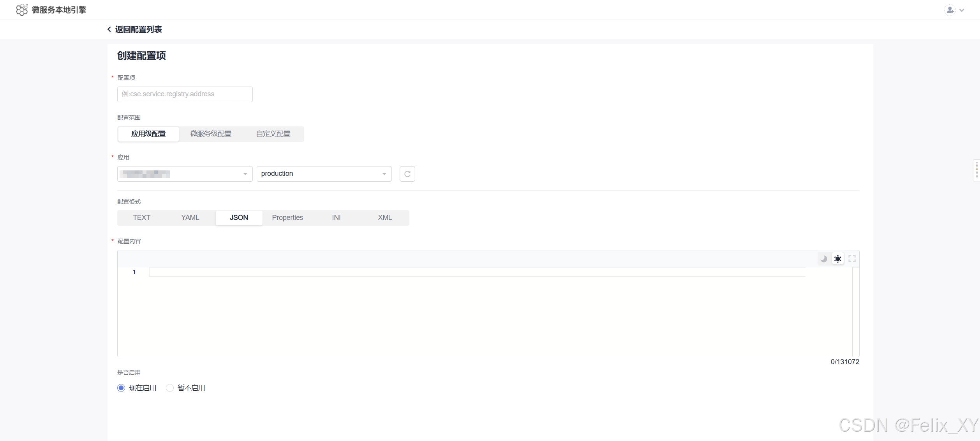This screenshot has height=441, width=980.
Task: Expand the code editor to fullscreen
Action: (x=852, y=259)
